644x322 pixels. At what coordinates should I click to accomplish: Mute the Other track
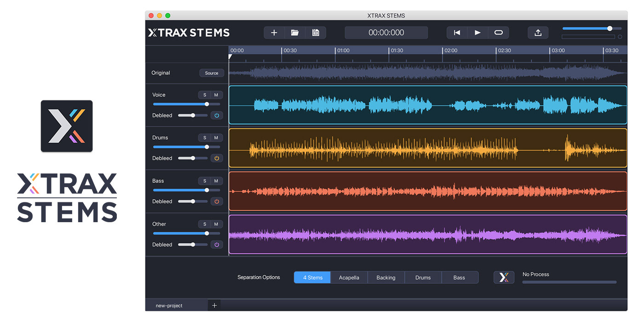pyautogui.click(x=216, y=224)
